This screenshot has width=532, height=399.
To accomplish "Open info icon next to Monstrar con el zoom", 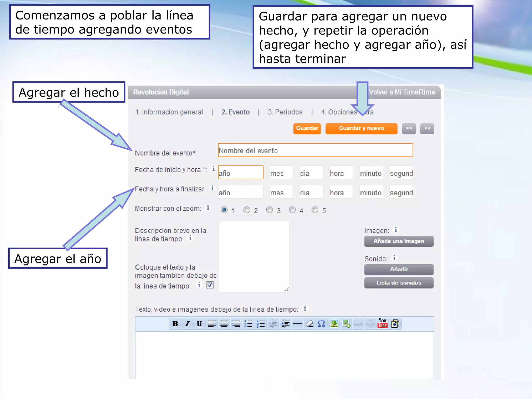I will [208, 208].
